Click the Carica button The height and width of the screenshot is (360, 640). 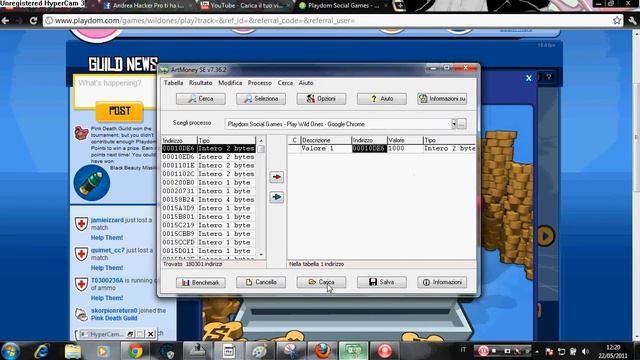point(321,282)
